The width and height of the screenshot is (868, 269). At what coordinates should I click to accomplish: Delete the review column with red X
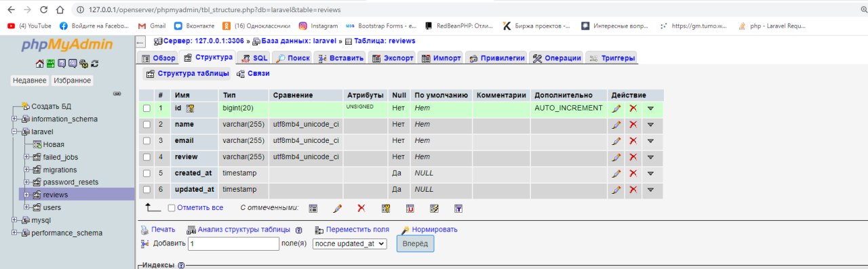coord(633,157)
